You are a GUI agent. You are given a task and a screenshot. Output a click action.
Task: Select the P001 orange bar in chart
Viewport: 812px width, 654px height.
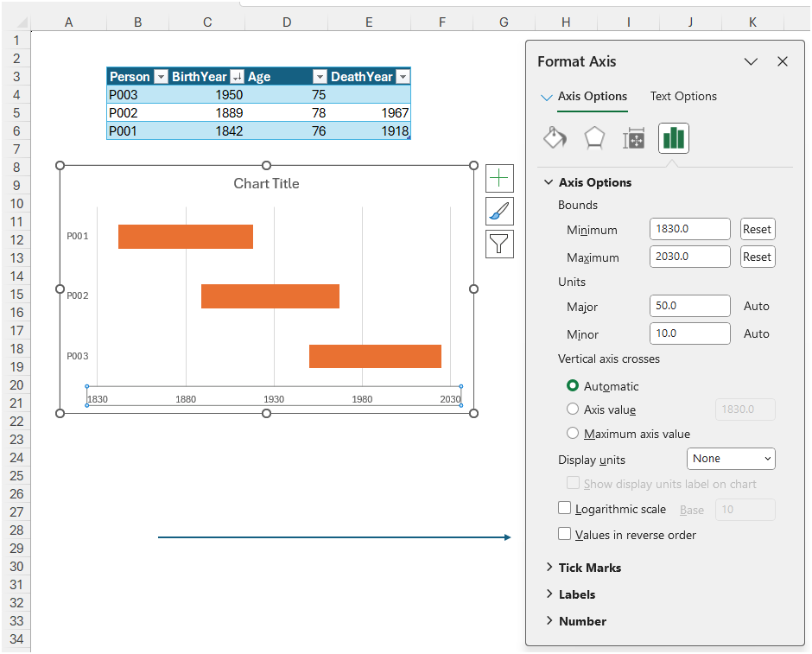[x=186, y=237]
